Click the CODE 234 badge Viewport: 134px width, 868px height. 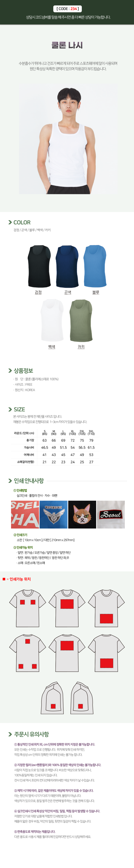[67, 9]
